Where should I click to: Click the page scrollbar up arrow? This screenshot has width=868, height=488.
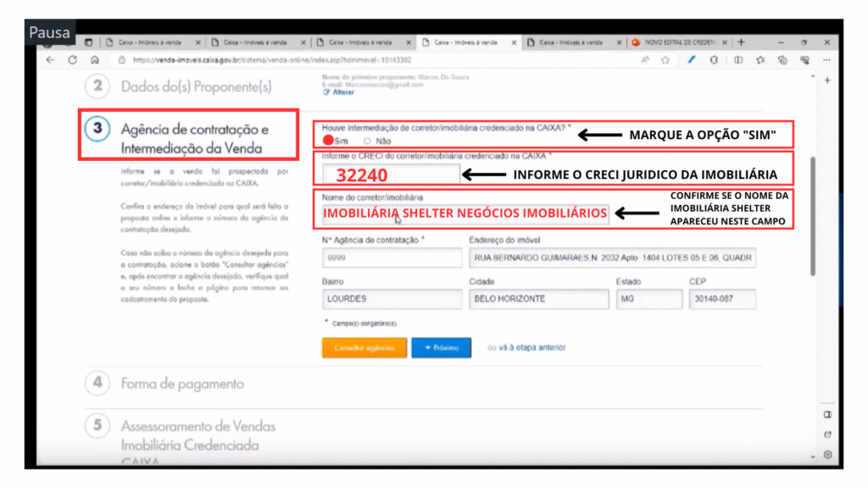click(x=813, y=76)
